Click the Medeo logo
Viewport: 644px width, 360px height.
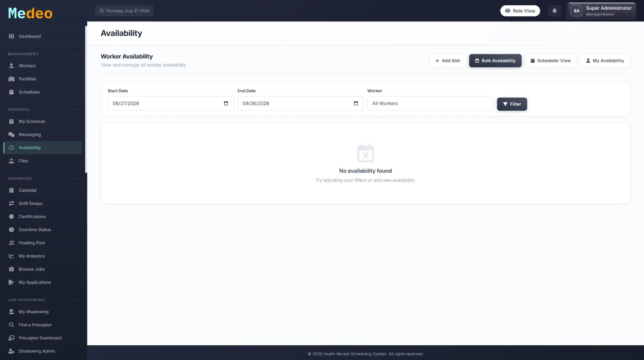pos(30,13)
